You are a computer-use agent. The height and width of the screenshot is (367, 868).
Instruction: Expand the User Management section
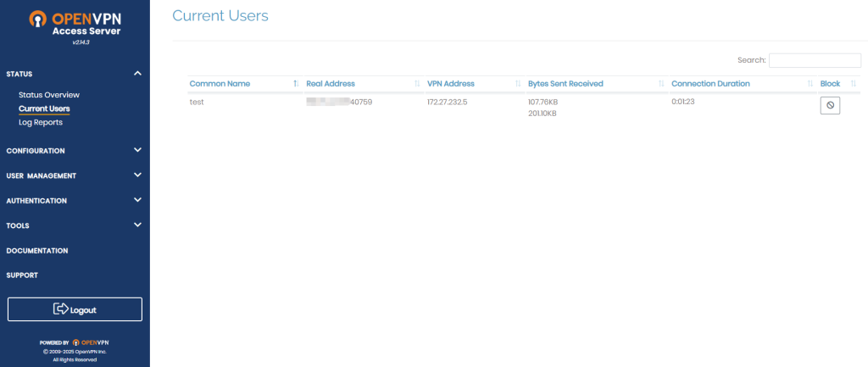click(137, 175)
